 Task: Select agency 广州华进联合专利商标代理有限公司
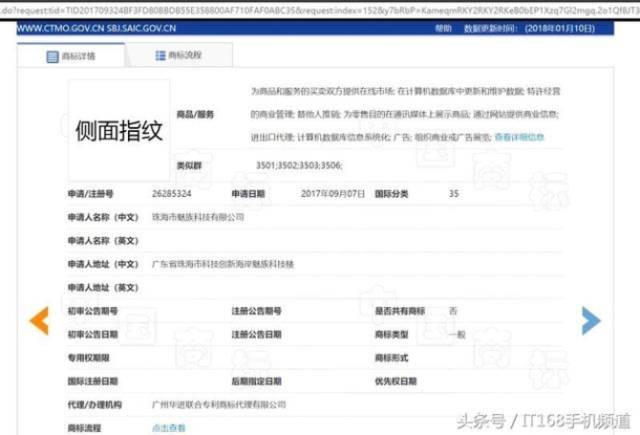(219, 404)
